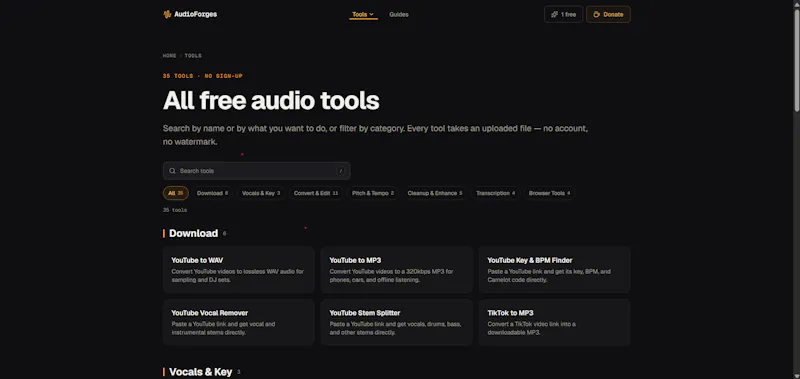The height and width of the screenshot is (379, 800).
Task: Filter by Download category
Action: (x=212, y=193)
